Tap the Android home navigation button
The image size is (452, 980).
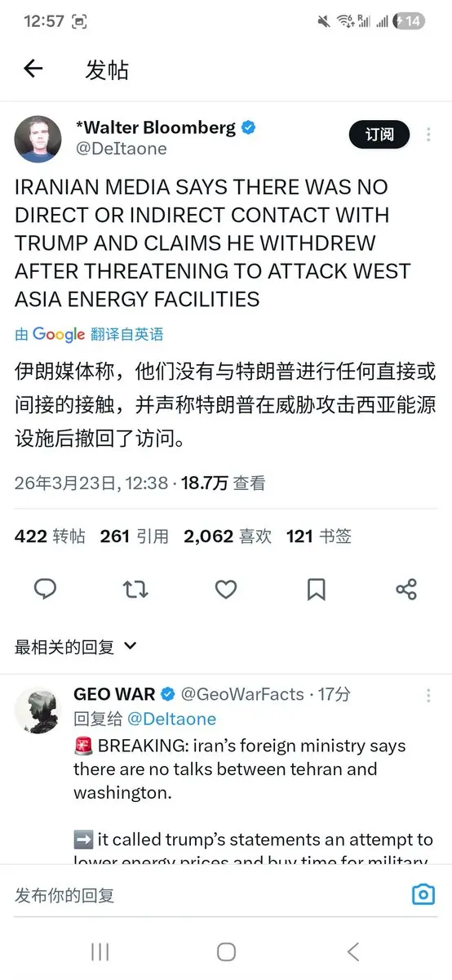pyautogui.click(x=226, y=951)
